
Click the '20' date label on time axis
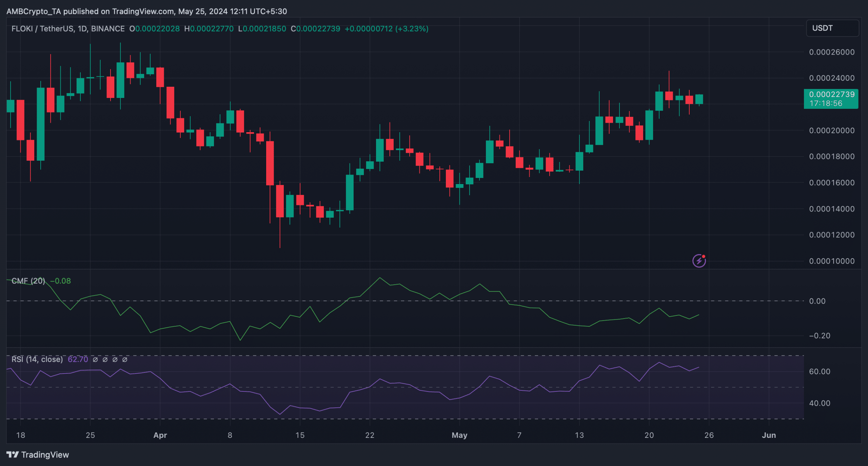click(x=649, y=435)
